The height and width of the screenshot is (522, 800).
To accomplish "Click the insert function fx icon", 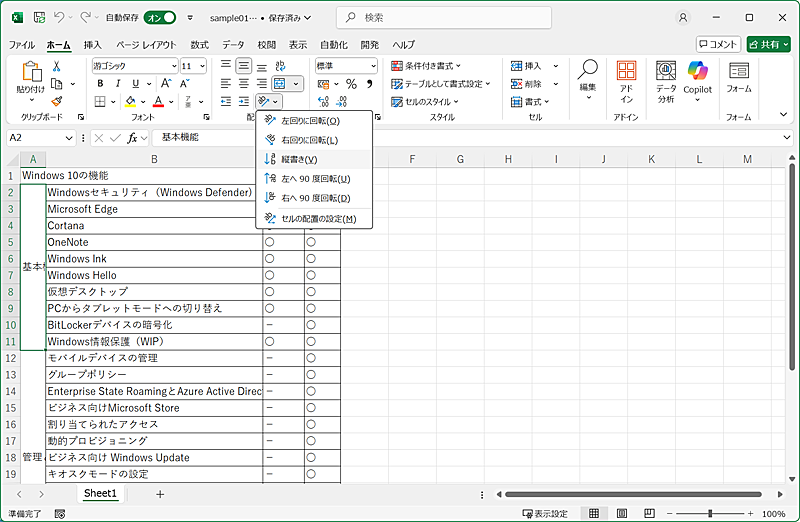I will [x=131, y=137].
